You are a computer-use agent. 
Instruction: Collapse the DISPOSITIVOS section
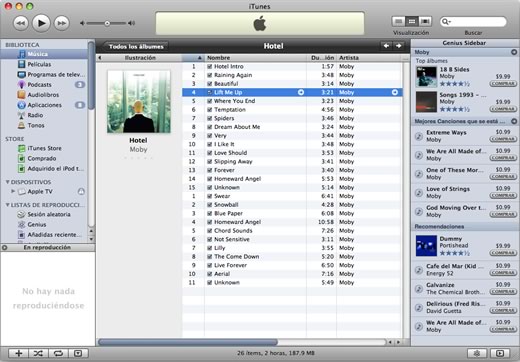pyautogui.click(x=7, y=182)
